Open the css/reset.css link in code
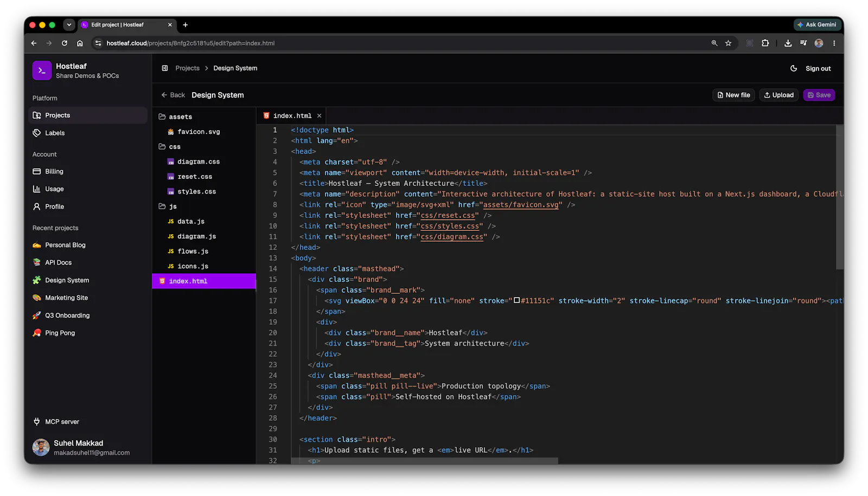This screenshot has width=868, height=496. point(448,216)
